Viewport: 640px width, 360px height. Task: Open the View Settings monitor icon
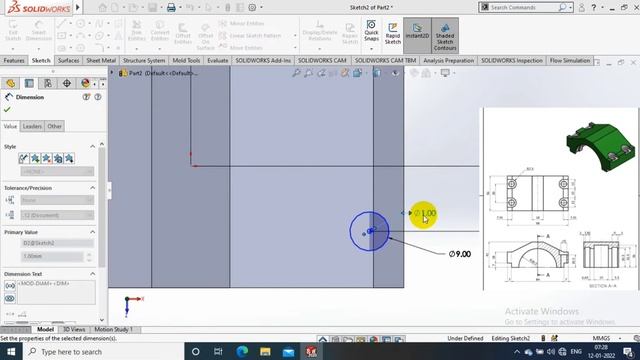pos(445,73)
